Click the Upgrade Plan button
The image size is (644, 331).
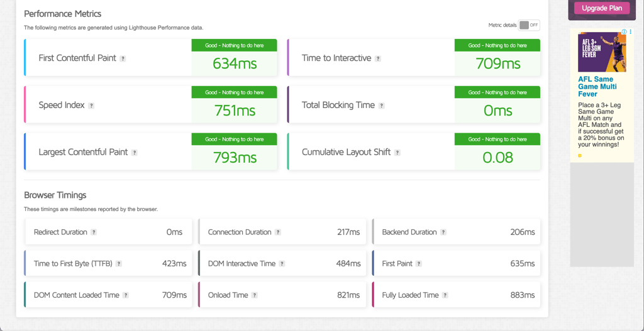[x=602, y=8]
